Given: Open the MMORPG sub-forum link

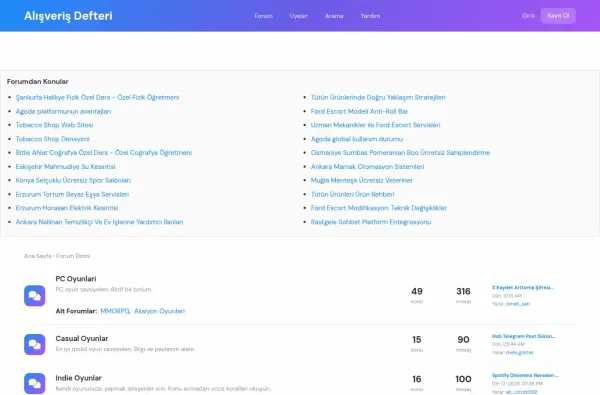Looking at the screenshot, I should pyautogui.click(x=115, y=311).
